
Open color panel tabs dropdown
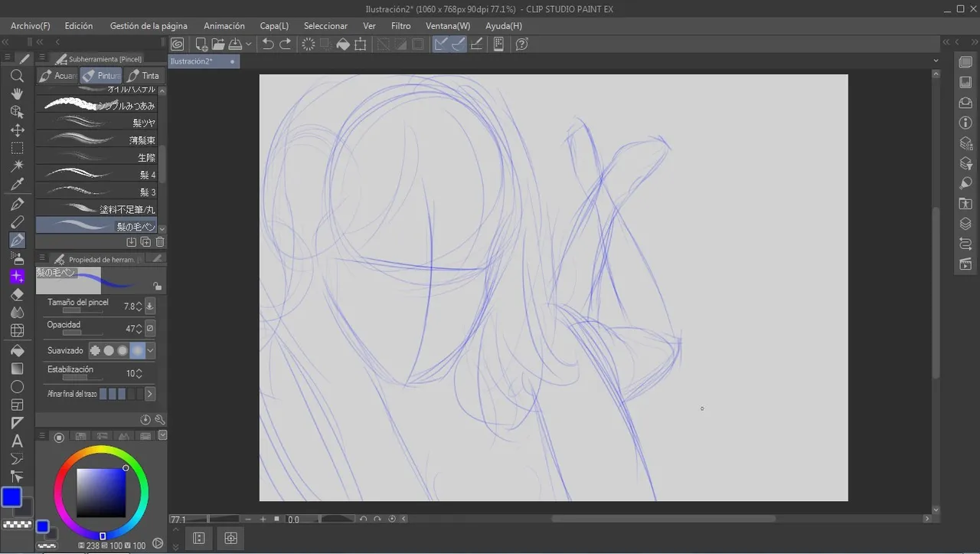(162, 436)
